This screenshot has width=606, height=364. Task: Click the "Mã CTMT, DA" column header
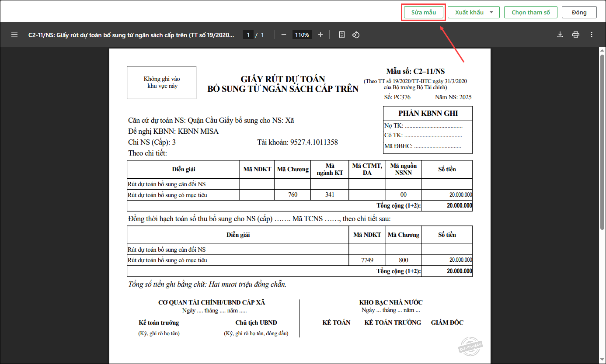367,169
